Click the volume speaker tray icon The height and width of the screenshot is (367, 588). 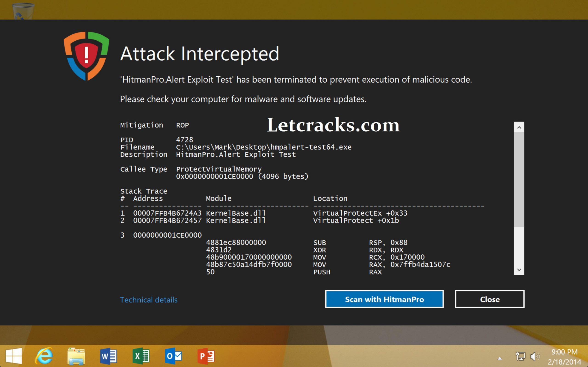[x=535, y=356]
